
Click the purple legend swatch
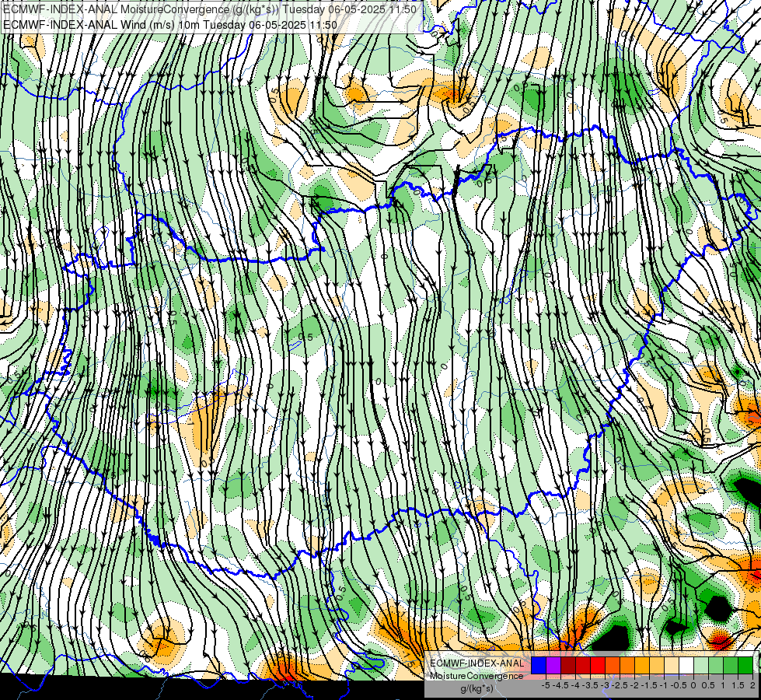[553, 666]
